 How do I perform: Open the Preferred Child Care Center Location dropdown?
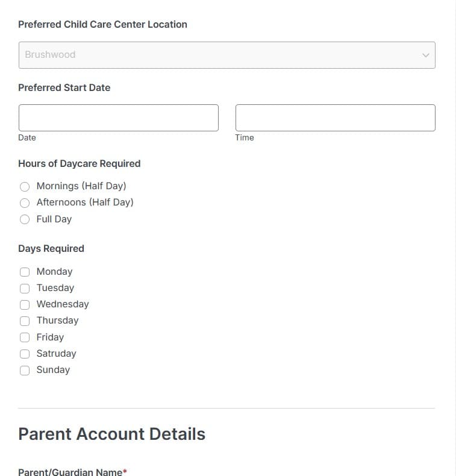point(227,55)
